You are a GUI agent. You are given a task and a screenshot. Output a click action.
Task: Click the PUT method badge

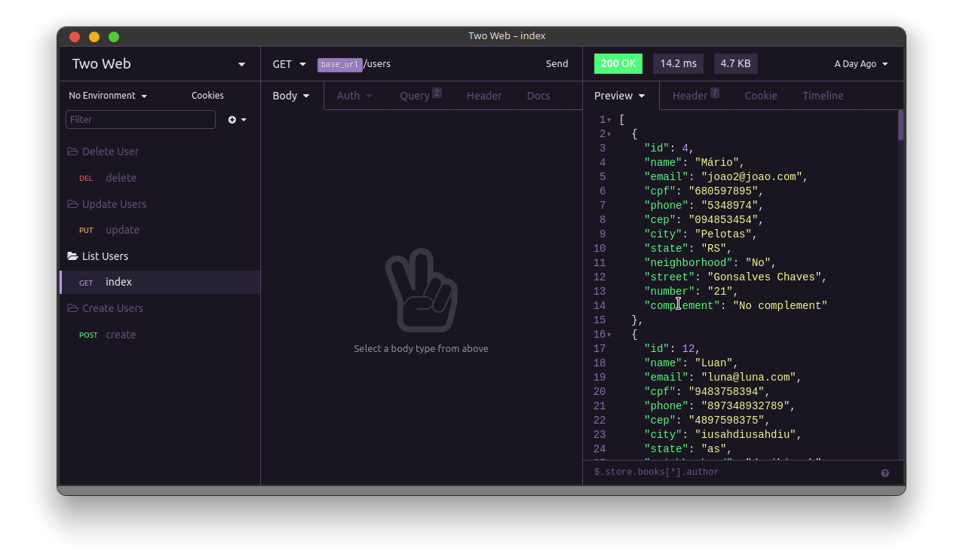pyautogui.click(x=86, y=231)
